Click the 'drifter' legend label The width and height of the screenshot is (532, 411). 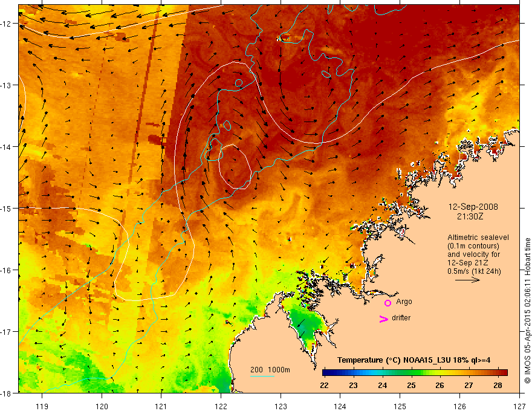pos(401,318)
